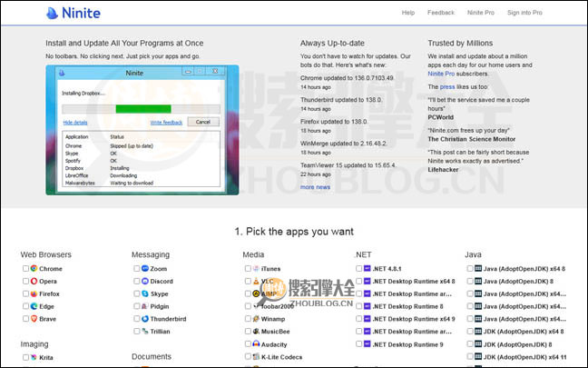Check the Skype checkbox
The width and height of the screenshot is (588, 368).
pyautogui.click(x=136, y=293)
